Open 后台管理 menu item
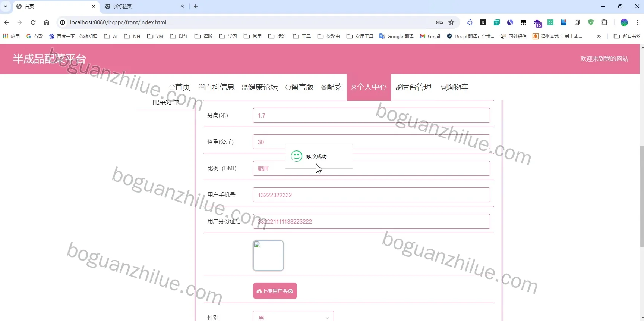The image size is (644, 321). coord(414,87)
